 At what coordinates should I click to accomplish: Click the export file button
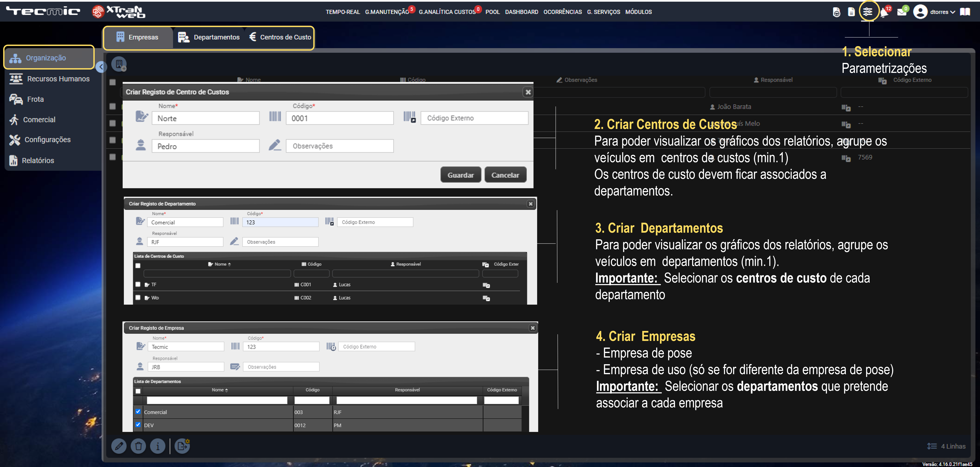(x=182, y=446)
